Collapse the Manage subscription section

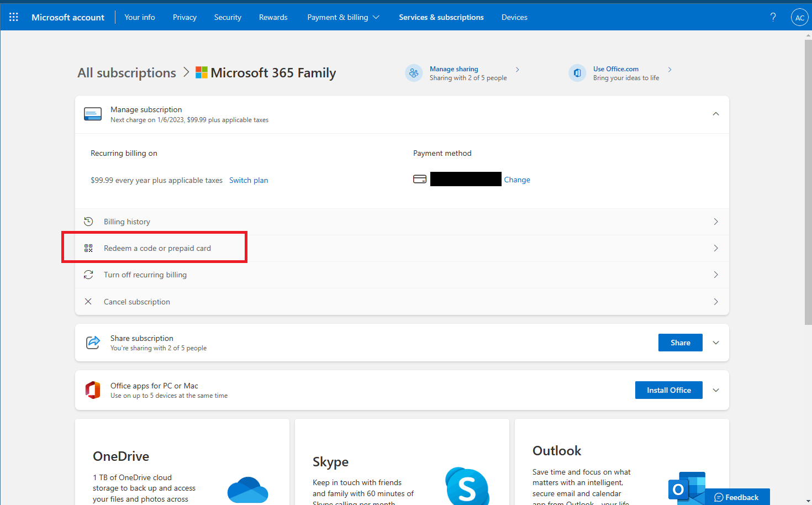(716, 114)
